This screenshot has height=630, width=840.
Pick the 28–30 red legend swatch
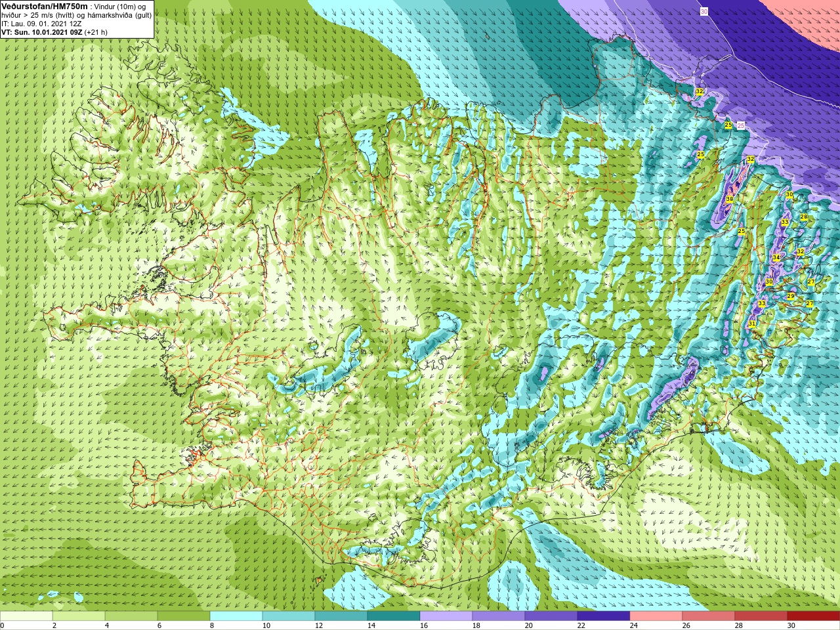click(x=761, y=616)
